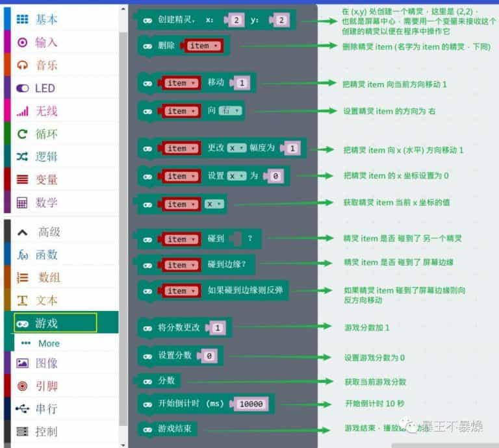Open the x dropdown in 设置 x 为 block

[237, 176]
